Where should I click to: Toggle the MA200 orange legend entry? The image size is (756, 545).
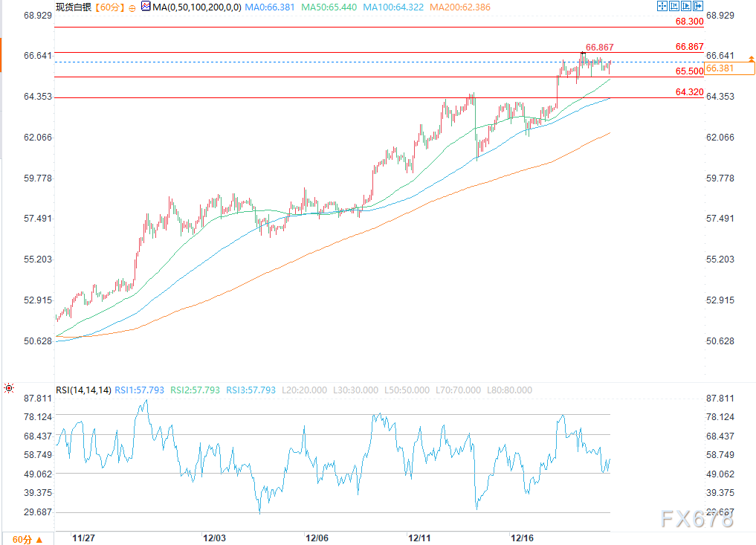click(440, 7)
